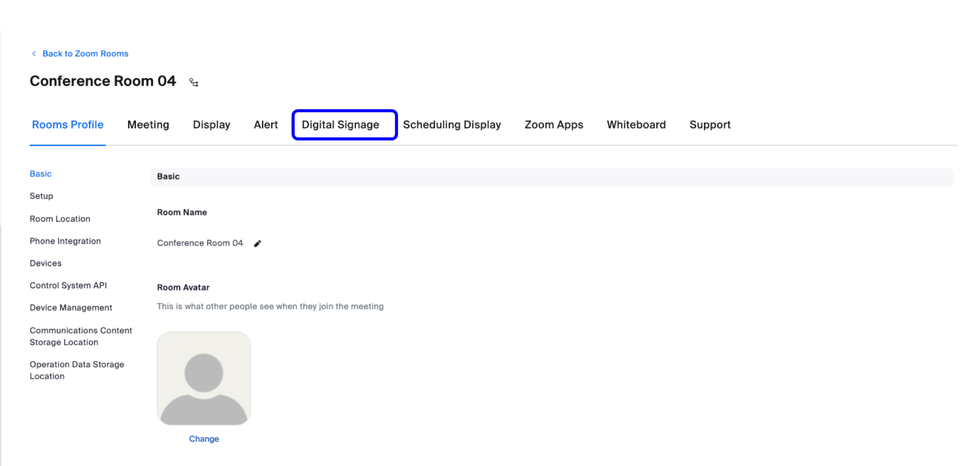Click the Room Avatar label
980x466 pixels.
point(183,288)
